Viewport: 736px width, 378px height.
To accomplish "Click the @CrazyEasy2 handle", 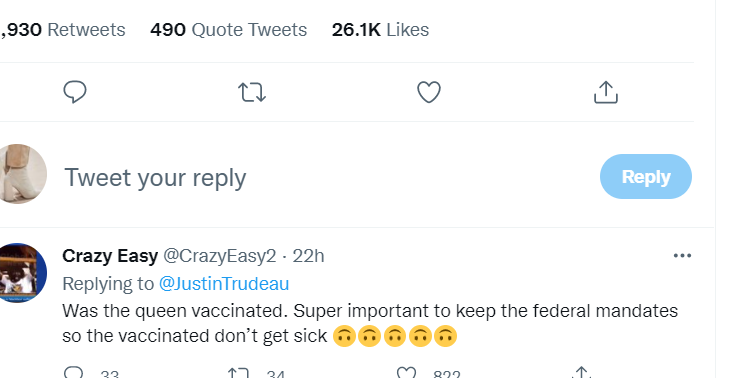I will tap(220, 256).
